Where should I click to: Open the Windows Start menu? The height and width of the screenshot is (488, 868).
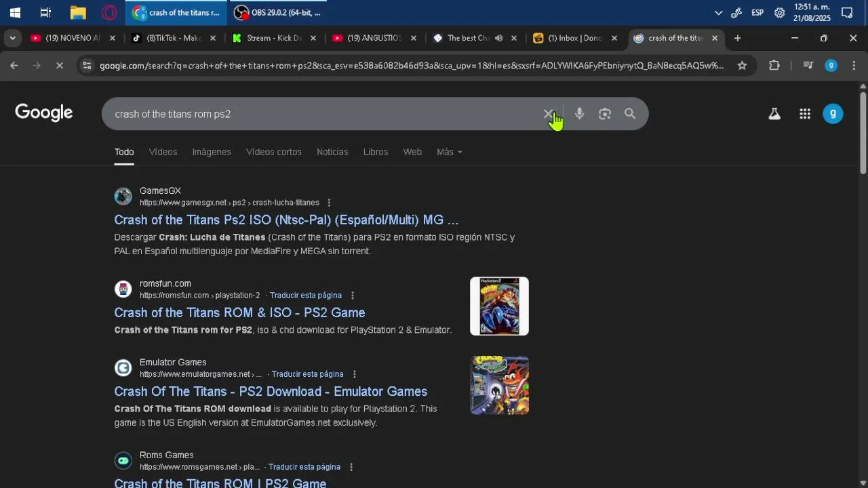click(15, 12)
